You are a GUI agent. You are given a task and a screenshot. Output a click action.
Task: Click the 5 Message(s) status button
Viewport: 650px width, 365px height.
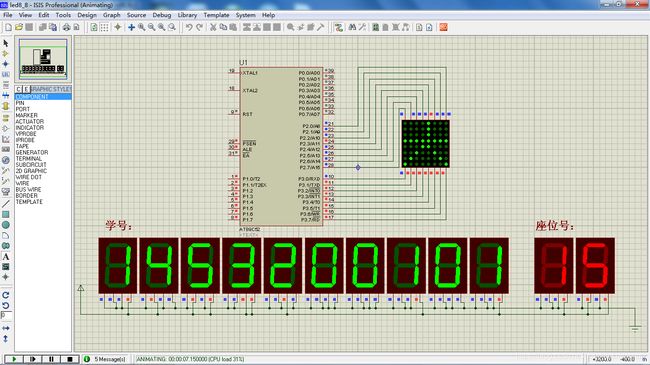pos(106,359)
